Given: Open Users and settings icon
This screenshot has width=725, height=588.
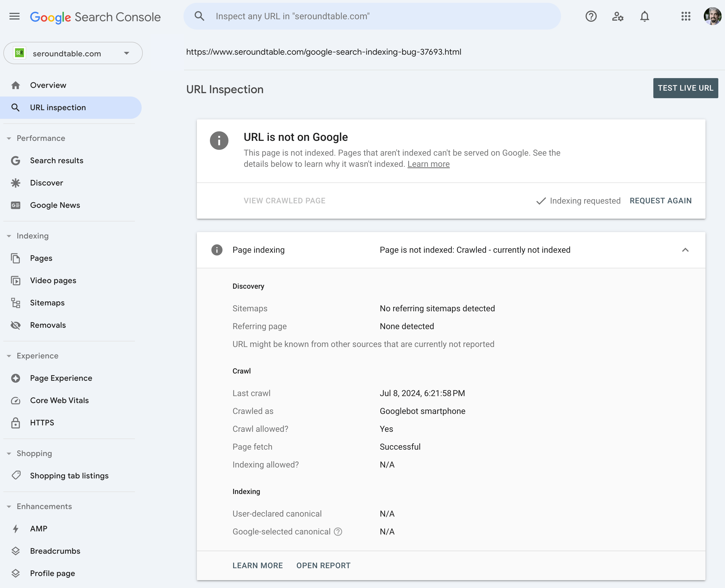Looking at the screenshot, I should [618, 16].
